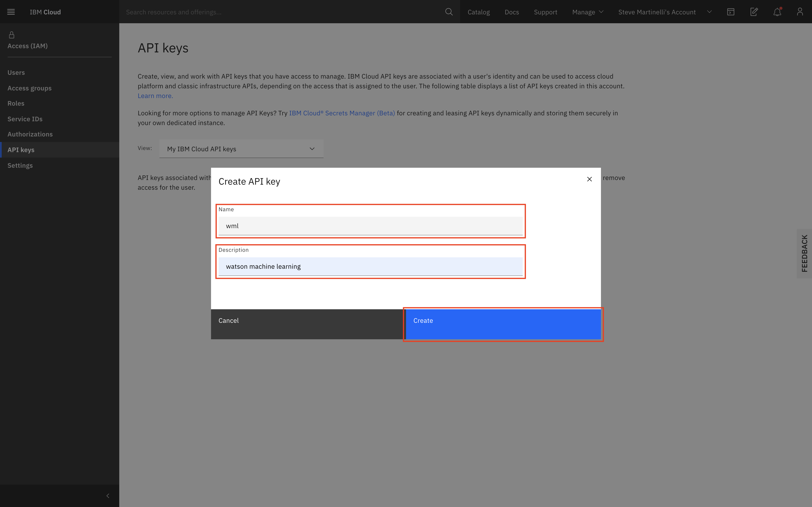Viewport: 812px width, 507px height.
Task: Click into the Name field containing wml
Action: [370, 226]
